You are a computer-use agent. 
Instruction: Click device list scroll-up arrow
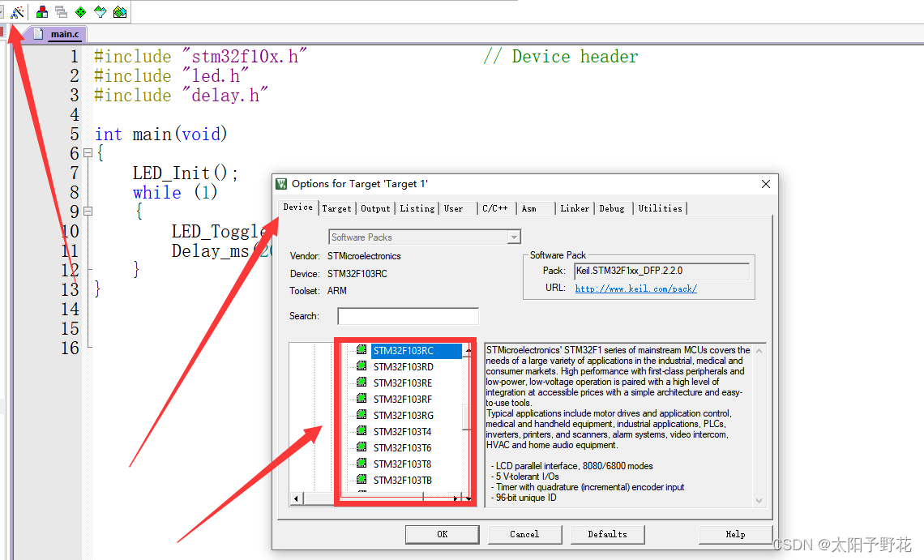click(468, 350)
